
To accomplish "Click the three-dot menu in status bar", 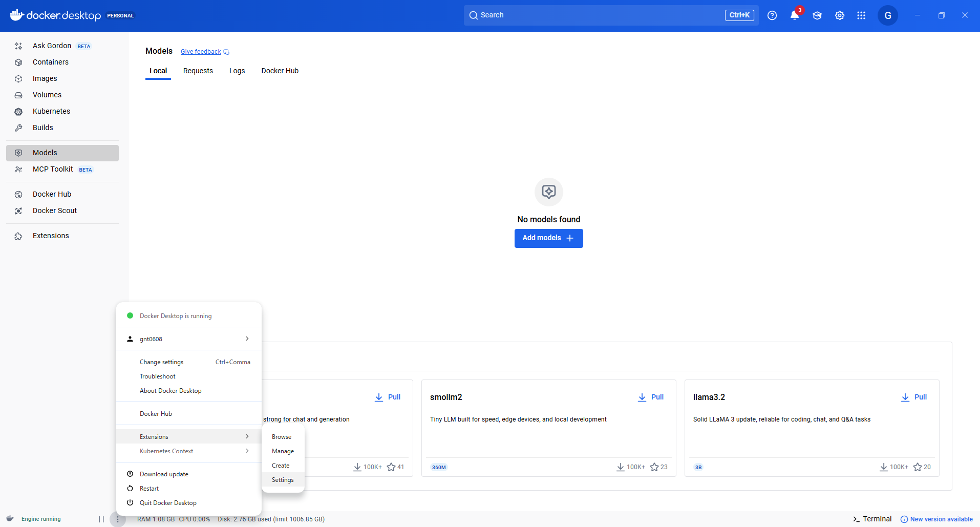I will click(x=118, y=519).
